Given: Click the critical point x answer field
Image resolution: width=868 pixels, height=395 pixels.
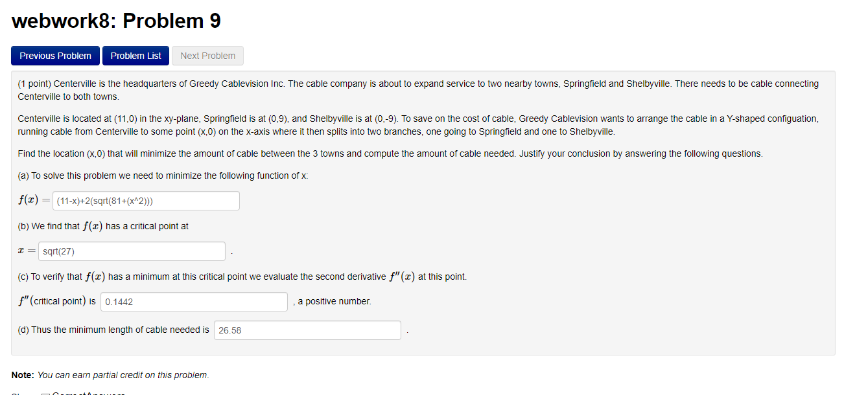Looking at the screenshot, I should (132, 251).
